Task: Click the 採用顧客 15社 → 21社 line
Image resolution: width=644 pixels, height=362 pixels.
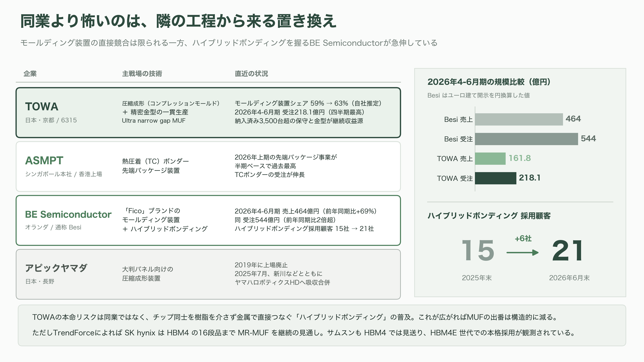Action: tap(304, 229)
